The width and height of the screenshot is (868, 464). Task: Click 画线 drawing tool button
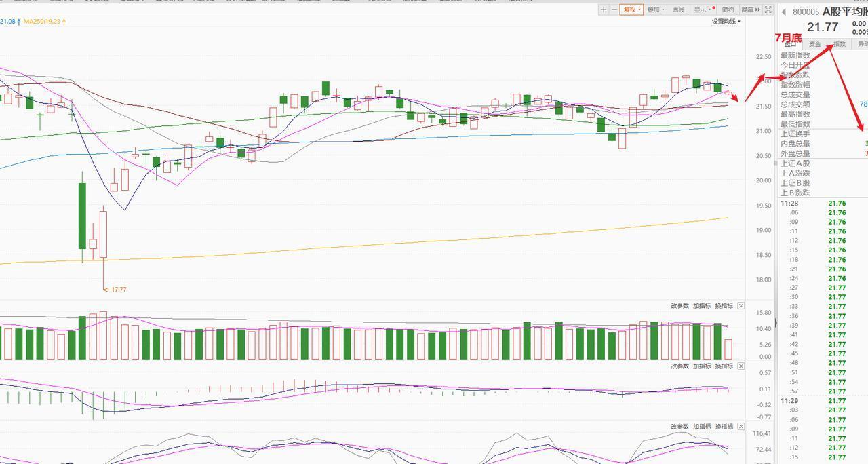click(678, 9)
